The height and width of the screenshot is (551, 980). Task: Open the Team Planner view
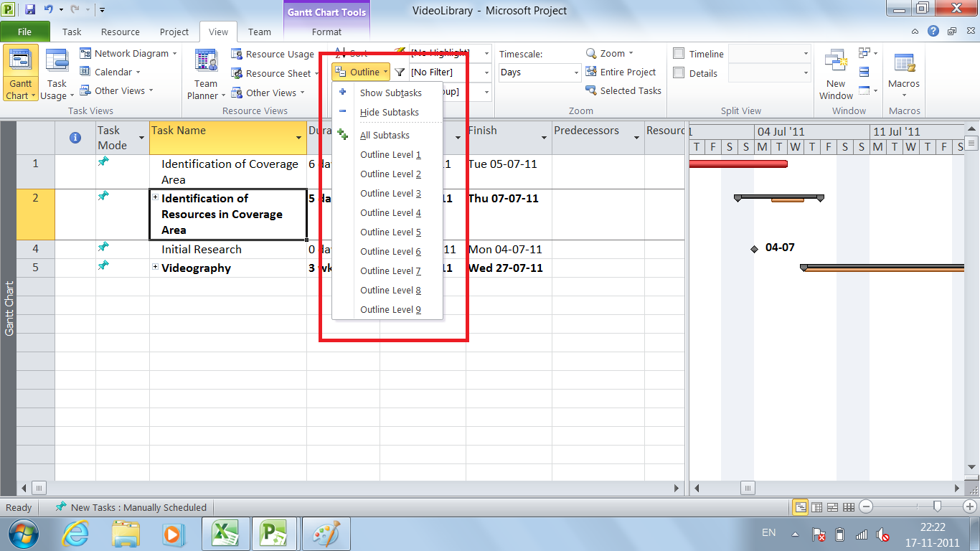point(206,73)
